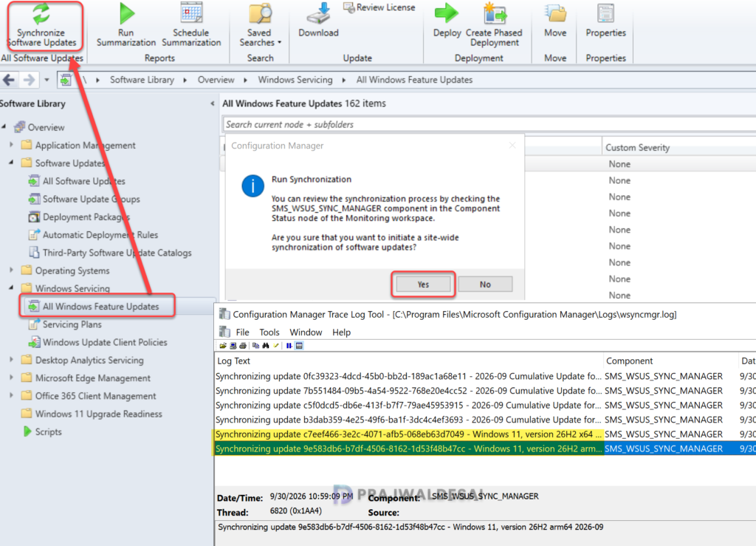Select All Windows Feature Updates node
This screenshot has width=756, height=546.
click(x=100, y=307)
